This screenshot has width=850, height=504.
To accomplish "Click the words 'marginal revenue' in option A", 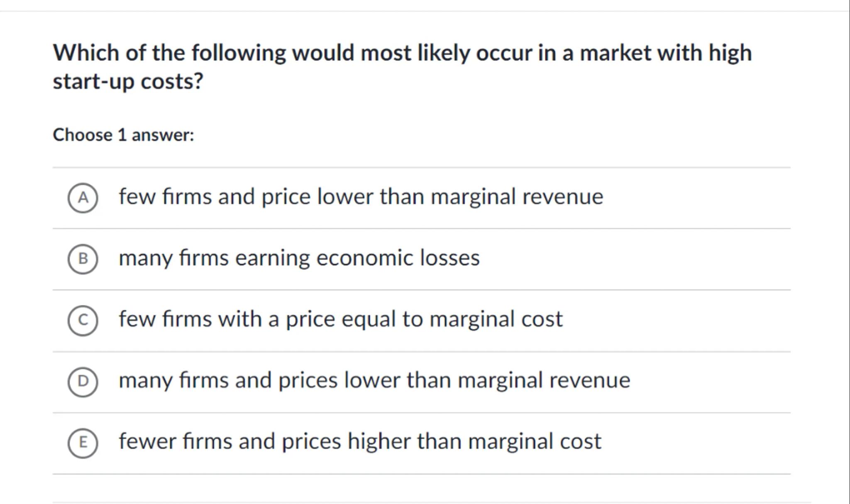I will 517,197.
